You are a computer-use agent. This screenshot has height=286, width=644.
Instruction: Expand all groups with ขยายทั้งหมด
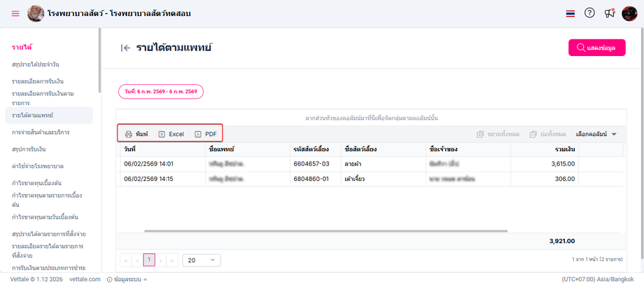498,134
